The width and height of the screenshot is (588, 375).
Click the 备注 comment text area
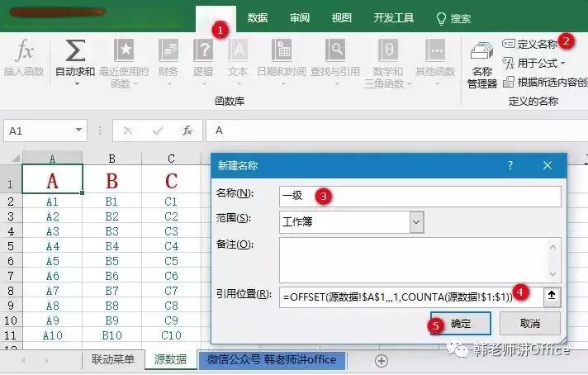pyautogui.click(x=420, y=259)
